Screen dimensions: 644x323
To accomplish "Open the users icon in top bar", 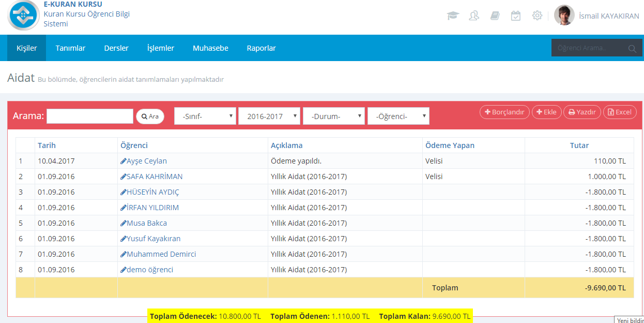I will point(473,16).
